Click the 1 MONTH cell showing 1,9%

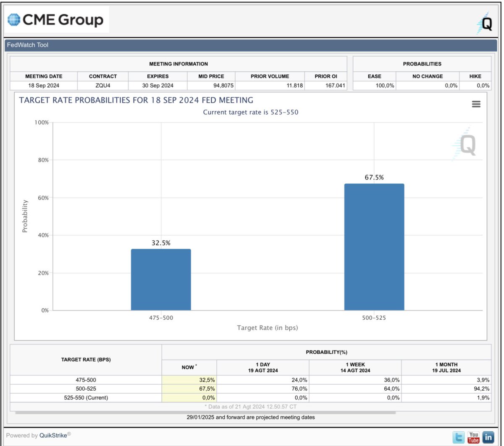click(446, 398)
